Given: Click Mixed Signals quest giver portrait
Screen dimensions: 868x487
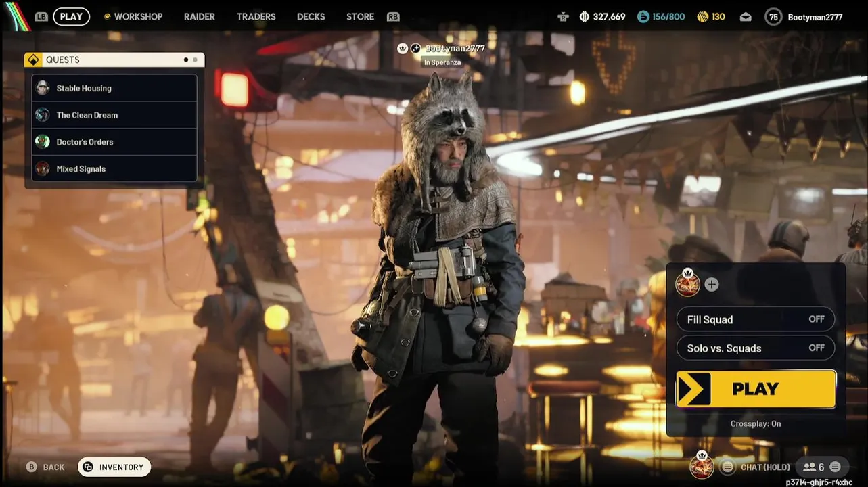Looking at the screenshot, I should click(x=43, y=169).
